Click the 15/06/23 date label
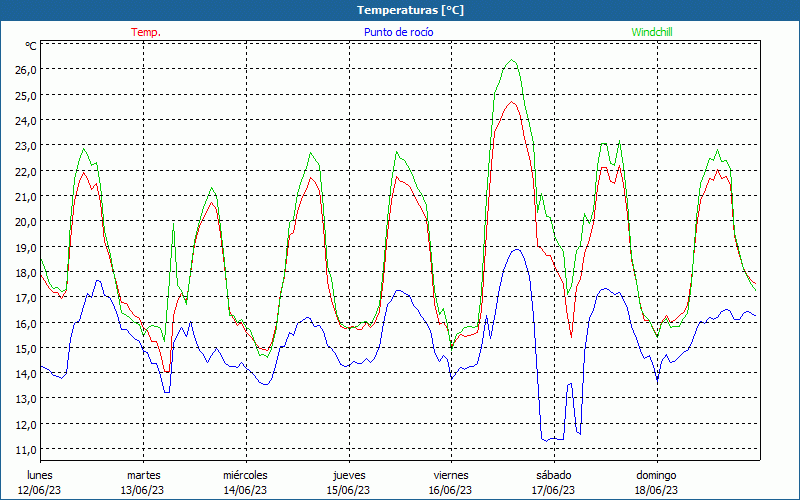The image size is (800, 500). pos(348,490)
